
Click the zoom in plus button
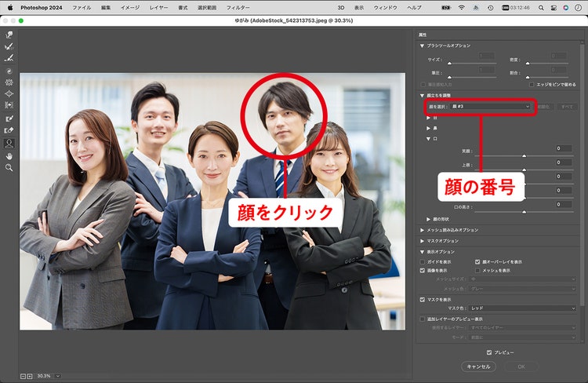coord(30,376)
